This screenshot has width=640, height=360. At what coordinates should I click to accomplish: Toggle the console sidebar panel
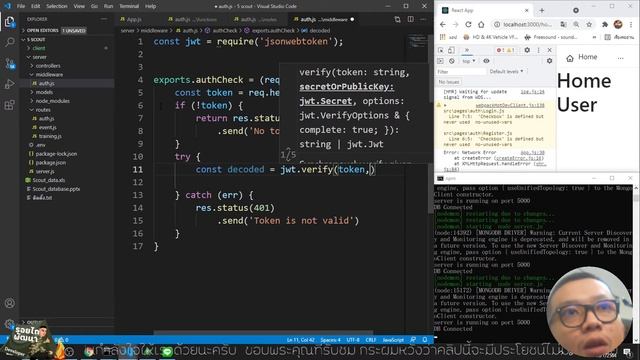(440, 61)
